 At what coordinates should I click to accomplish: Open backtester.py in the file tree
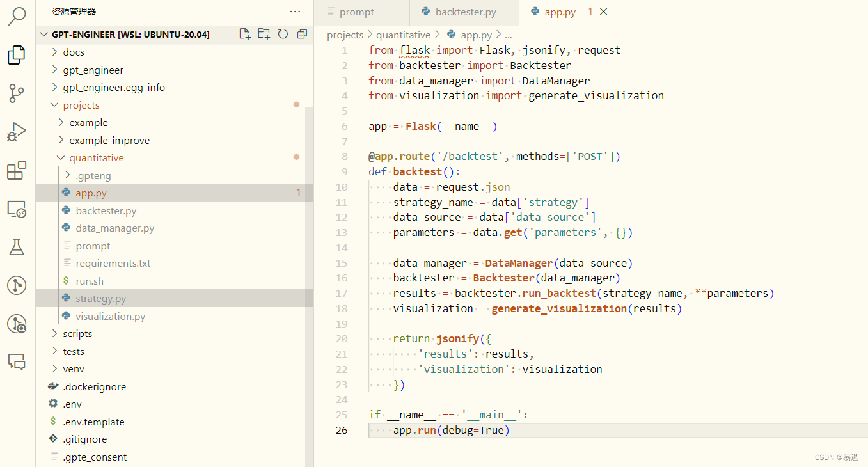175,210
